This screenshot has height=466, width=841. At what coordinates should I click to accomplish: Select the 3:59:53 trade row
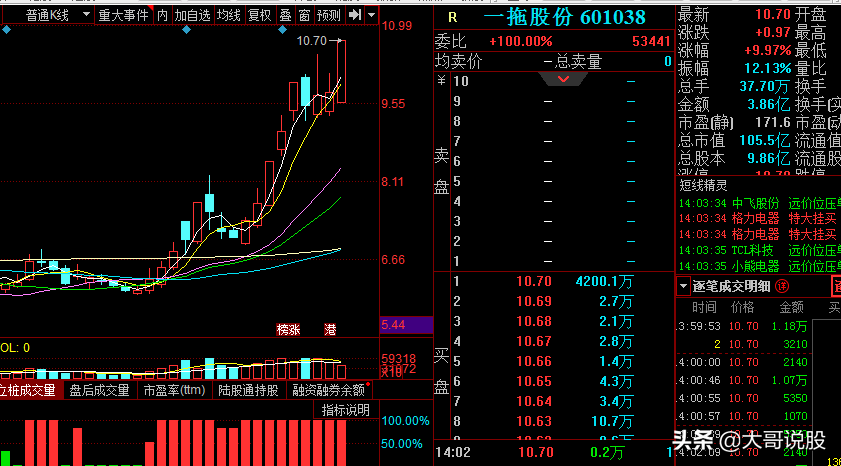pos(743,327)
